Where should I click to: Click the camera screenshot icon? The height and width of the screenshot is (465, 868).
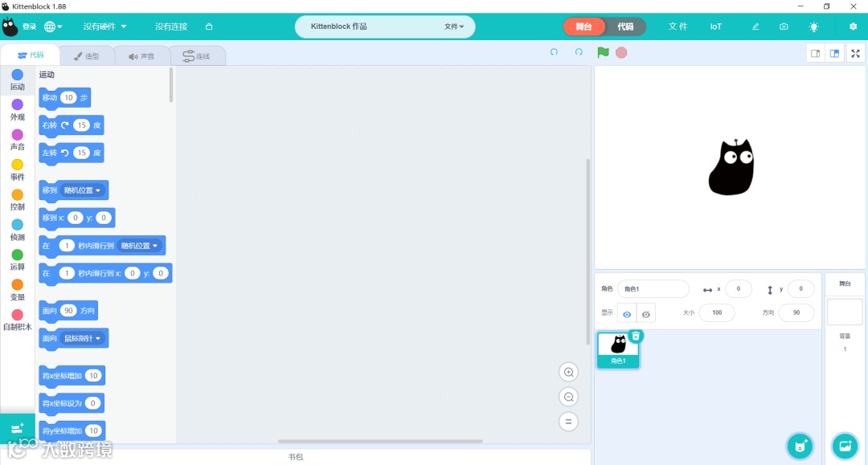[784, 27]
